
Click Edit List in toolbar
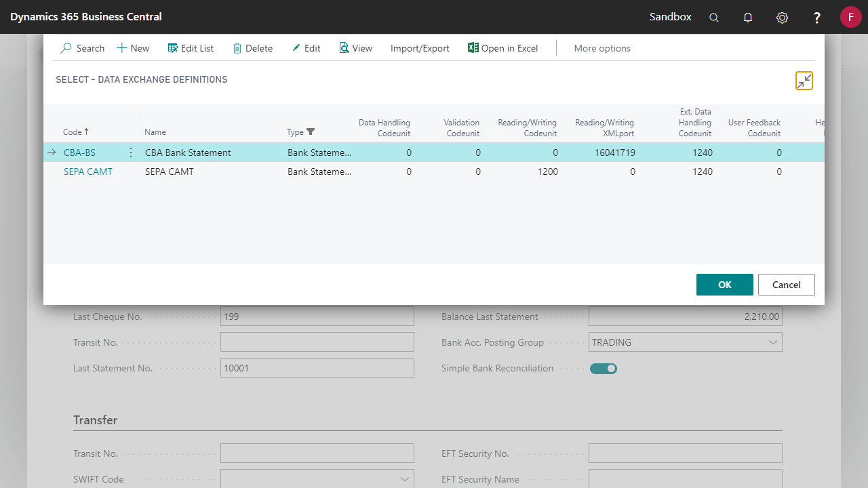[191, 48]
